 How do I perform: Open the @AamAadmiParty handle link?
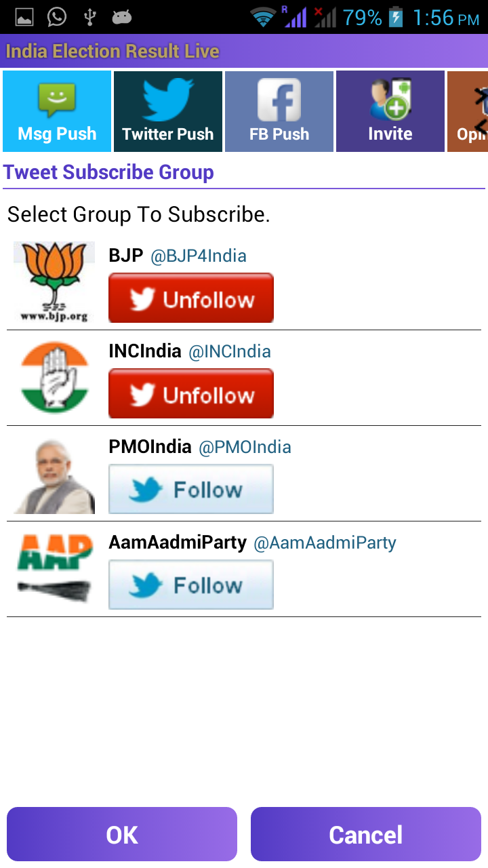coord(325,542)
